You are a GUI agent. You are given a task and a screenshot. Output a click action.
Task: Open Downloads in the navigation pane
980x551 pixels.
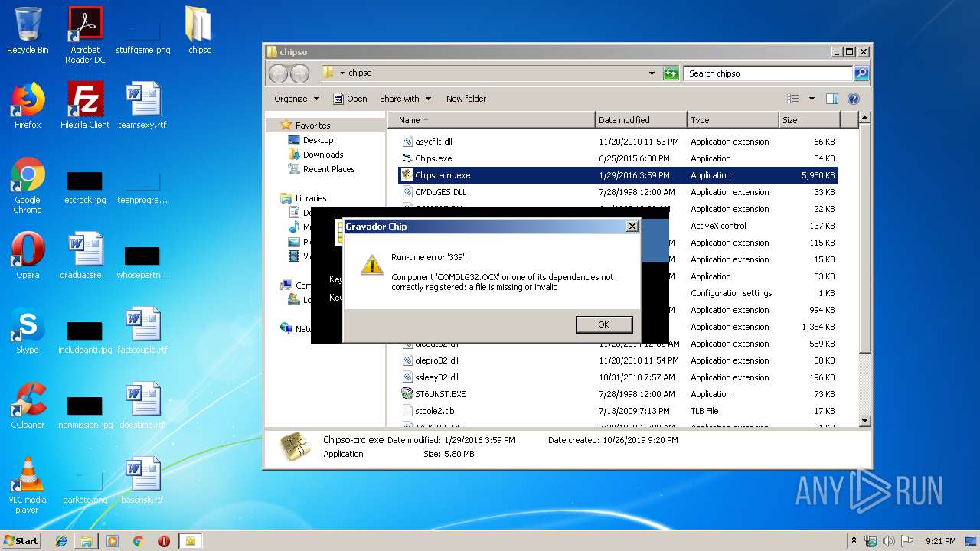[x=322, y=155]
